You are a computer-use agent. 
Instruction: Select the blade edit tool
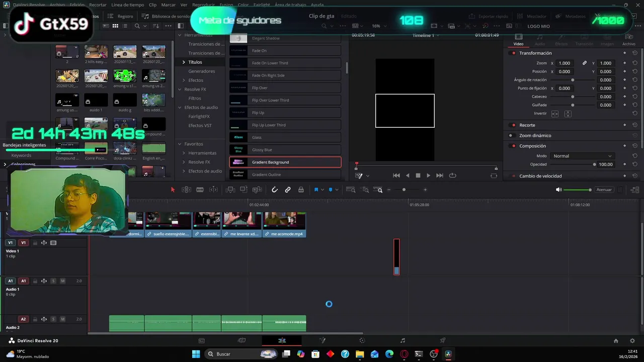[200, 190]
